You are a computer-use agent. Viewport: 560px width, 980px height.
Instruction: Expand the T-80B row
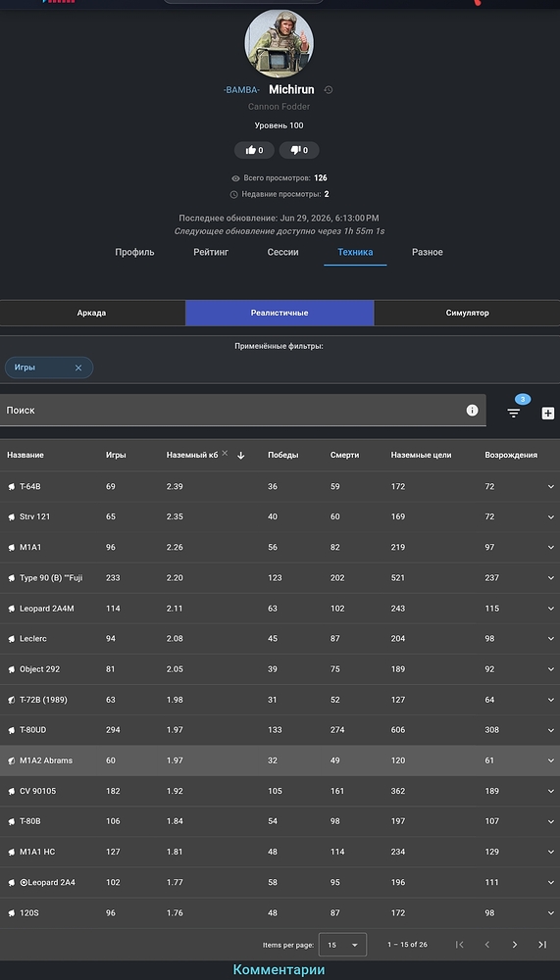pos(551,821)
